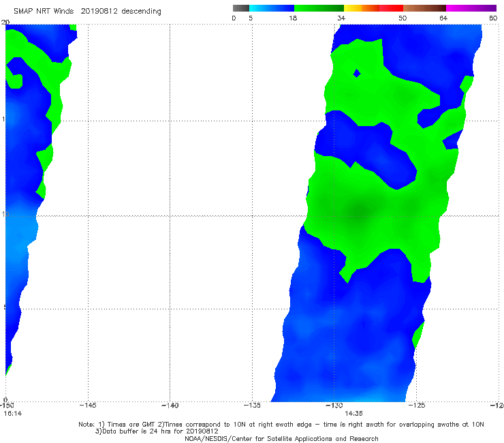The height and width of the screenshot is (443, 504).
Task: Click the color bar label "64"
Action: click(443, 18)
